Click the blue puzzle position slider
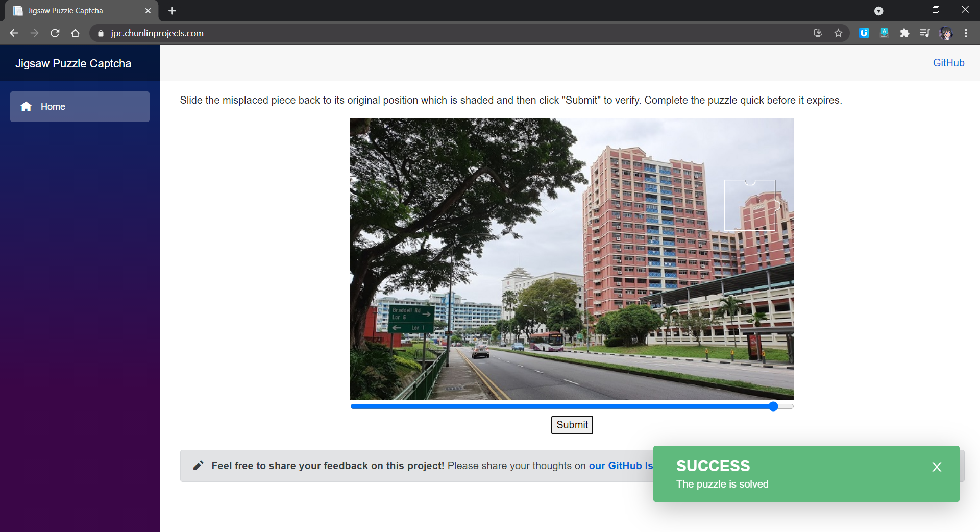 tap(773, 406)
